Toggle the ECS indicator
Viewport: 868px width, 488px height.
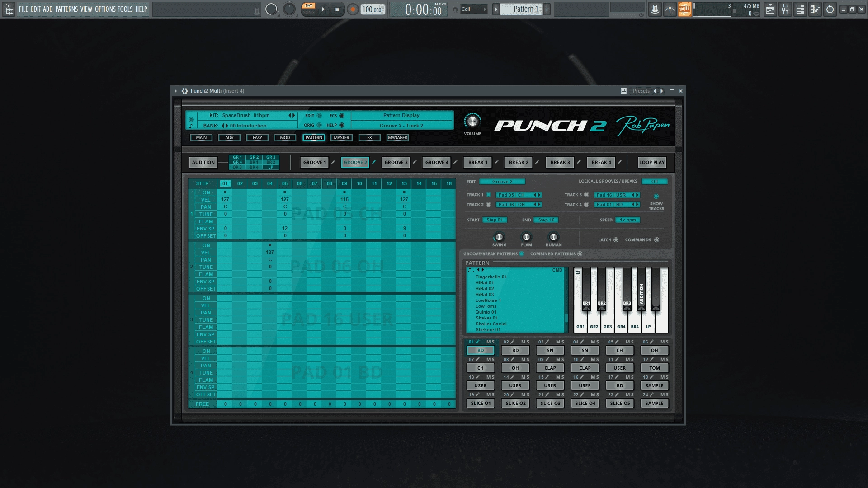point(342,116)
